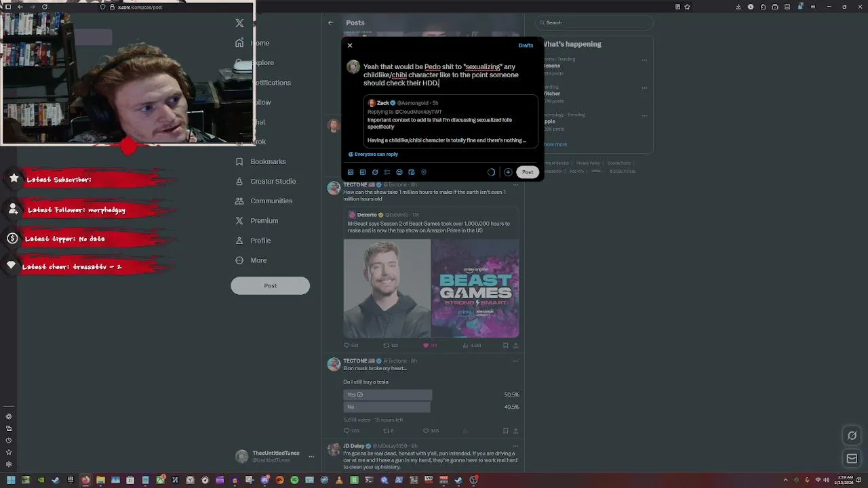Open Communities in the sidebar
Screen dimensions: 868x488
[x=264, y=201]
